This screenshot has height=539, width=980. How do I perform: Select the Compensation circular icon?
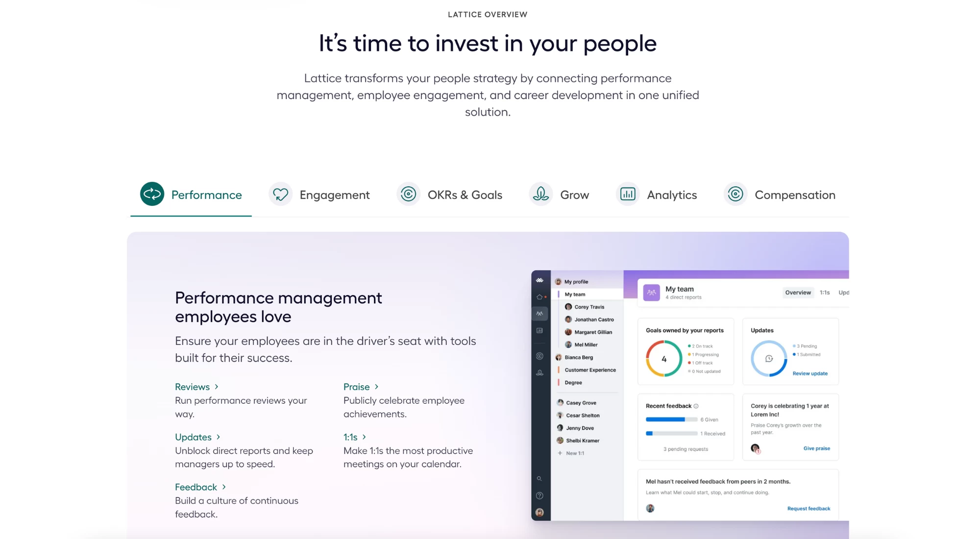coord(735,194)
